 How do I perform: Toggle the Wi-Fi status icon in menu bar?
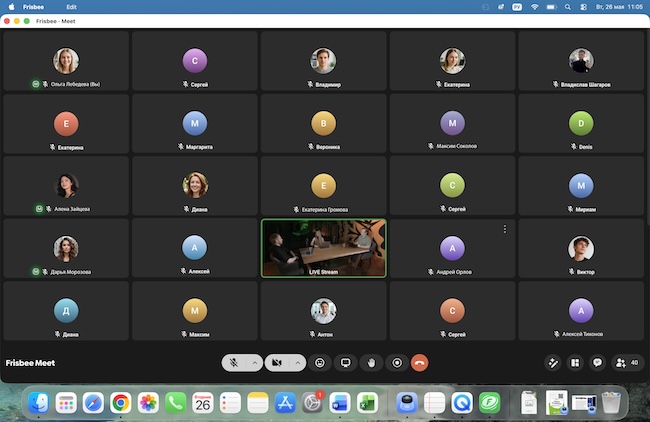534,7
